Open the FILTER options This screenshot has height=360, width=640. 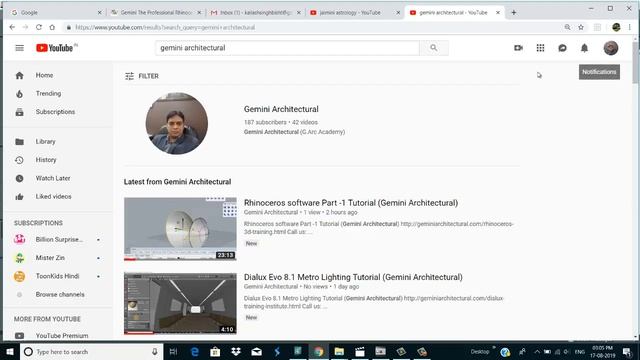pos(142,76)
